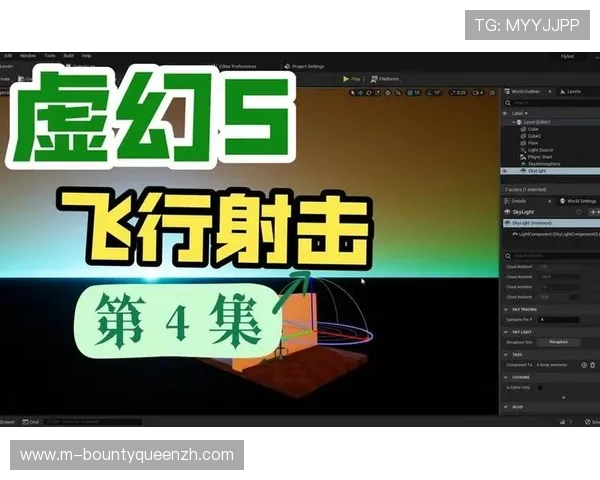Activate the rotate gizmo tool
Image resolution: width=600 pixels, height=480 pixels.
tap(369, 93)
